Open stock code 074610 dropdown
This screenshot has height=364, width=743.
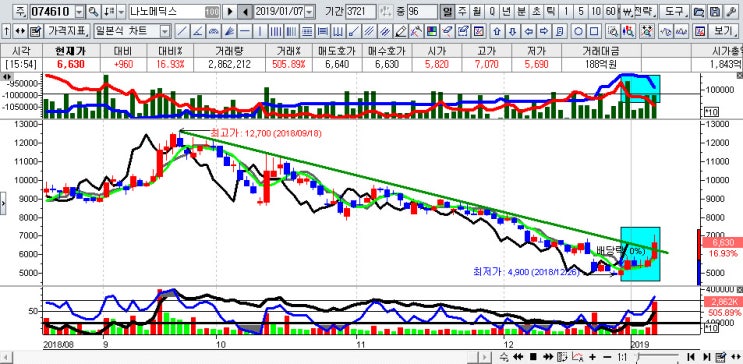pos(79,11)
